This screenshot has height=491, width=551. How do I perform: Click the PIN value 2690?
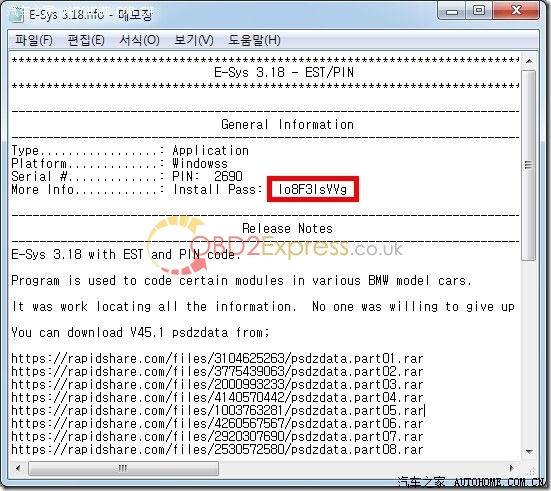tap(228, 176)
